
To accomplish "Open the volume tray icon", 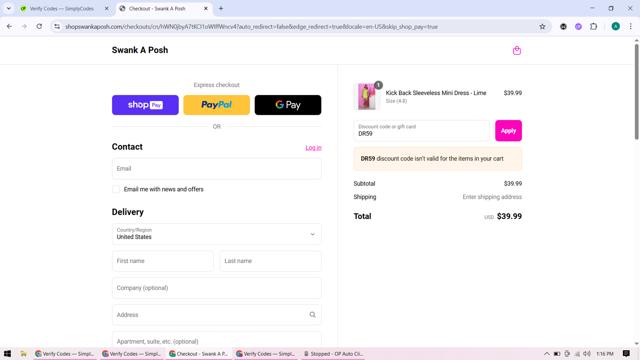I will point(587,354).
